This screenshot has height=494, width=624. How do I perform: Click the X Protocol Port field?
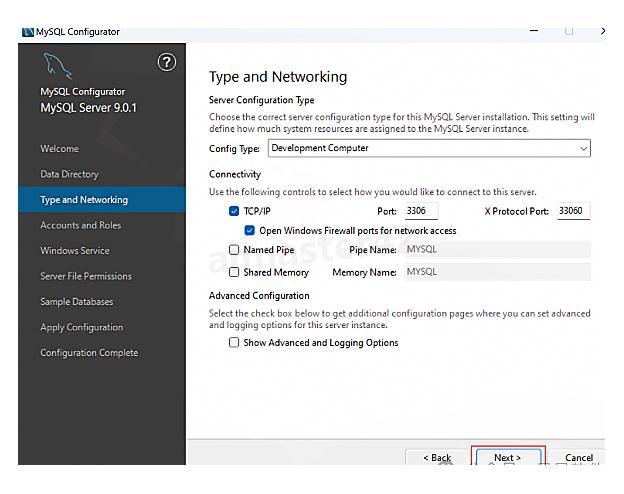click(x=573, y=211)
